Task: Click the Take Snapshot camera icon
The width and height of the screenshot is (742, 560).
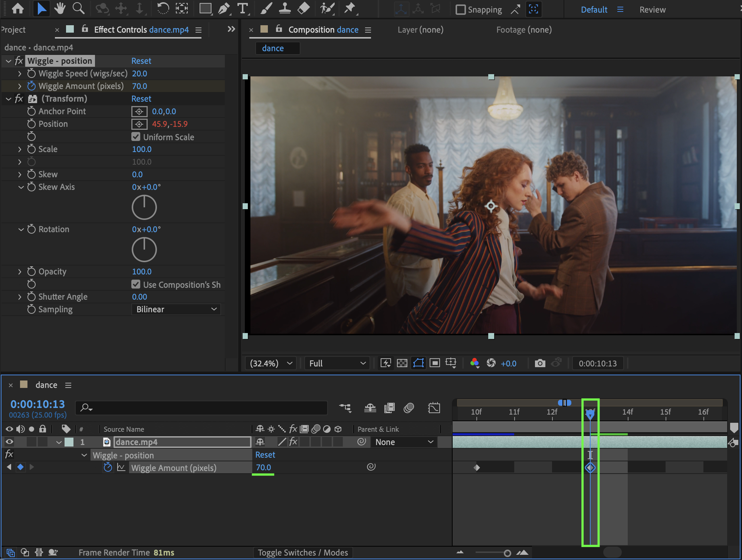Action: [x=540, y=363]
